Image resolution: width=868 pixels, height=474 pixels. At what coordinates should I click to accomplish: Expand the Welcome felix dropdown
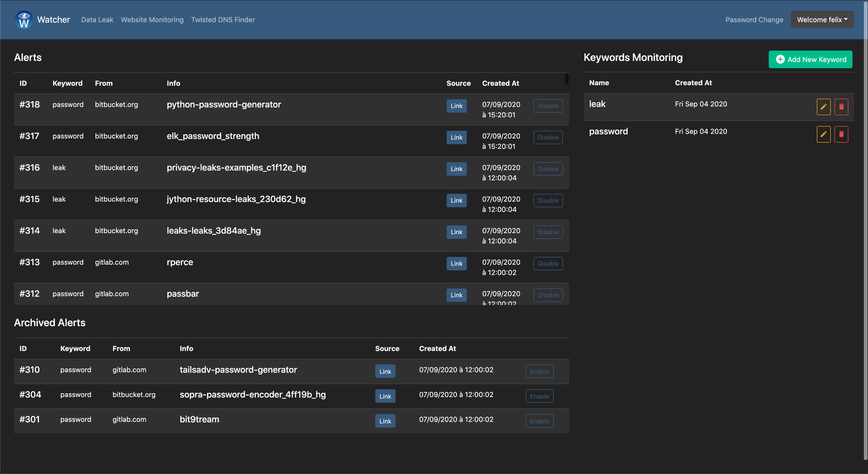pos(822,20)
